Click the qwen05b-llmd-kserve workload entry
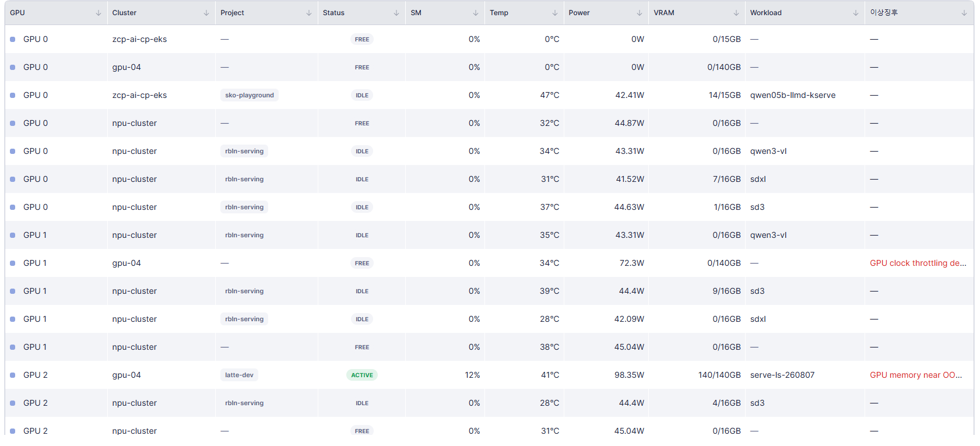980x446 pixels. pos(793,95)
